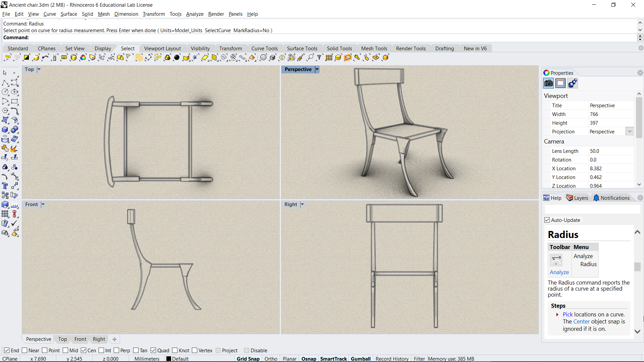Screen dimensions: 644x362
Task: Open the Right viewport title dropdown
Action: 302,204
